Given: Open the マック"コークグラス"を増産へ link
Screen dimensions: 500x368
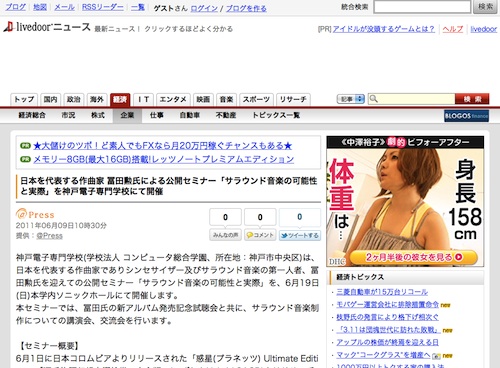Looking at the screenshot, I should click(x=383, y=355).
